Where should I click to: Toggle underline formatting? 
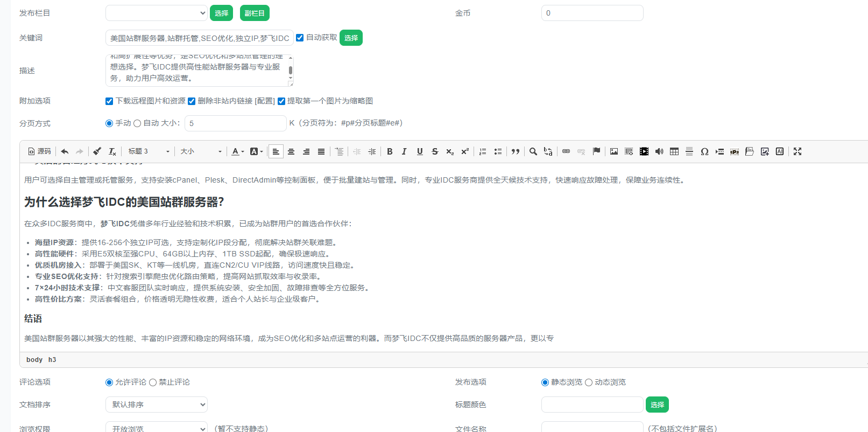point(420,151)
